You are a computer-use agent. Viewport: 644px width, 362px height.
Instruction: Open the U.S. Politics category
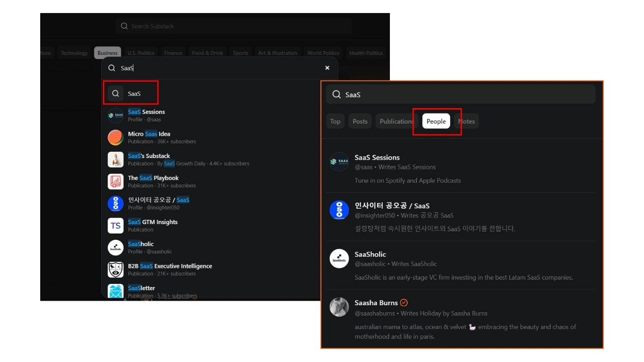click(141, 53)
